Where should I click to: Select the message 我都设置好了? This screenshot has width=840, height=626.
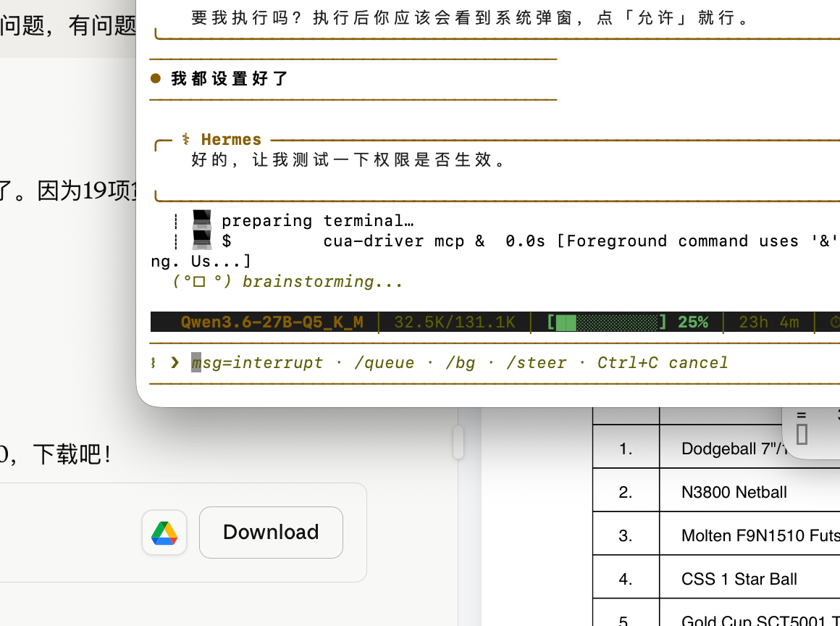tap(230, 79)
